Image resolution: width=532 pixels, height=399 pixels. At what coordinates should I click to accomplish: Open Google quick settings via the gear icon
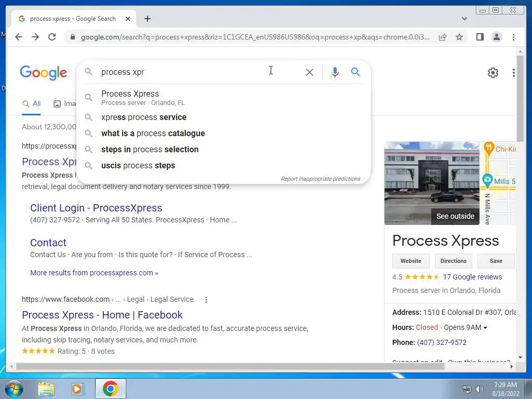[493, 73]
